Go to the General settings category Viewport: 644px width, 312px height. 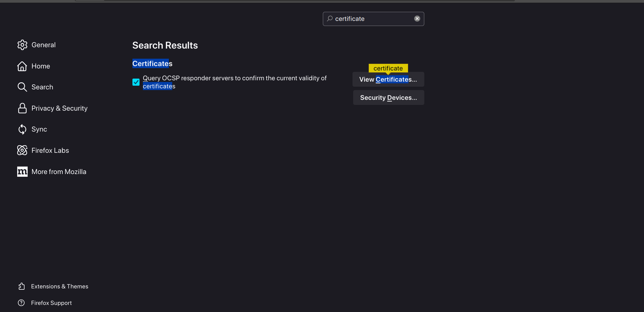point(43,45)
